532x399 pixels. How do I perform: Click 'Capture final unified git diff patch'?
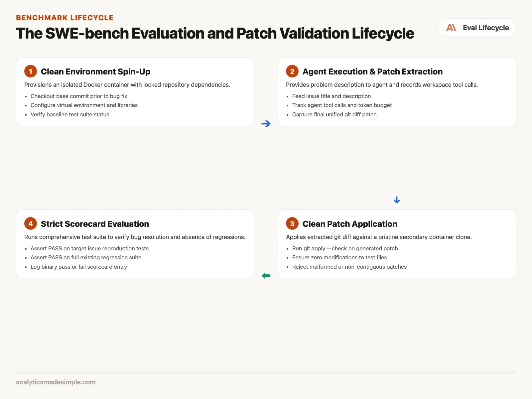click(334, 114)
